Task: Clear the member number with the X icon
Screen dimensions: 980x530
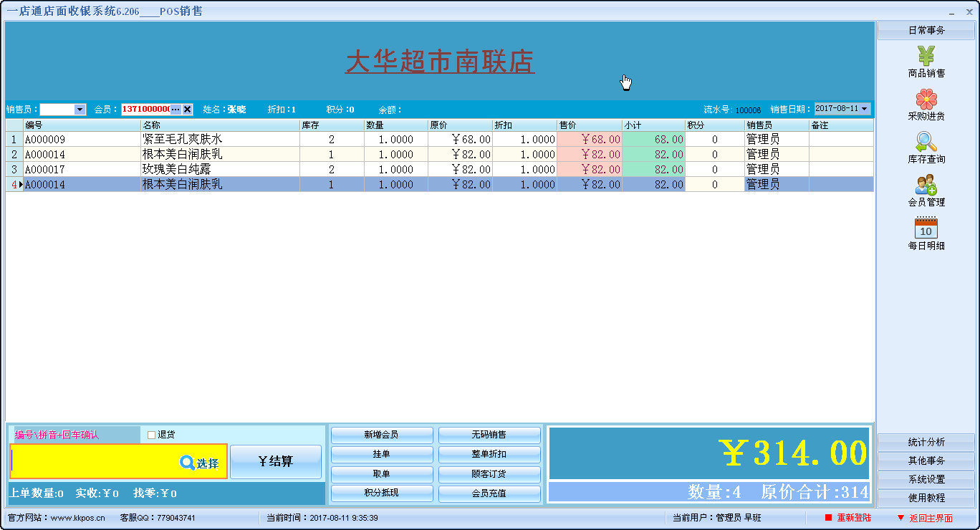Action: (187, 109)
